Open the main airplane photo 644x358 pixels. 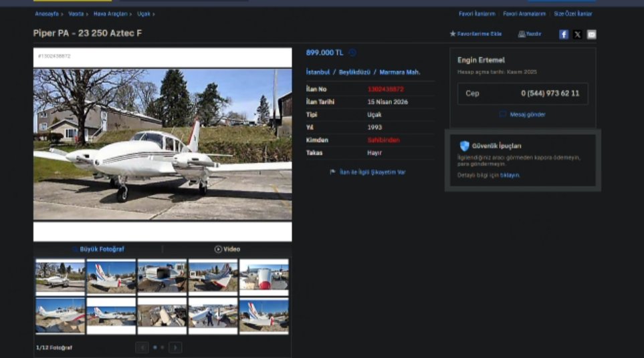tap(163, 144)
